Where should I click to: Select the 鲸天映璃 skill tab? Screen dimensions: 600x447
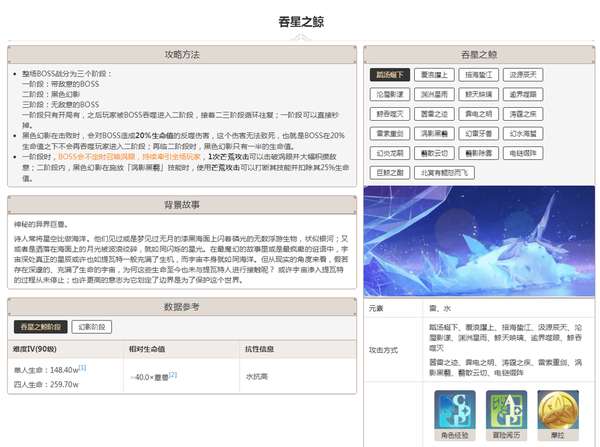(x=478, y=94)
